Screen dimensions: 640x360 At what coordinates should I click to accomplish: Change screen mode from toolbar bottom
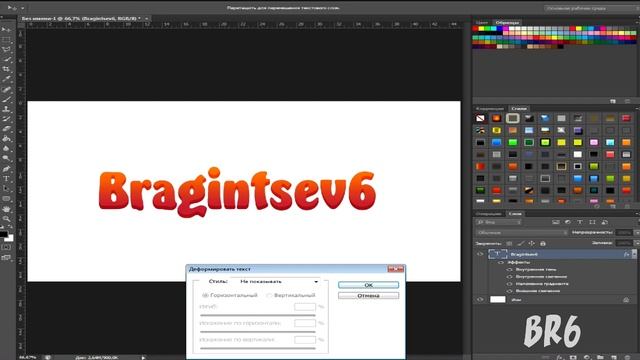pos(6,258)
